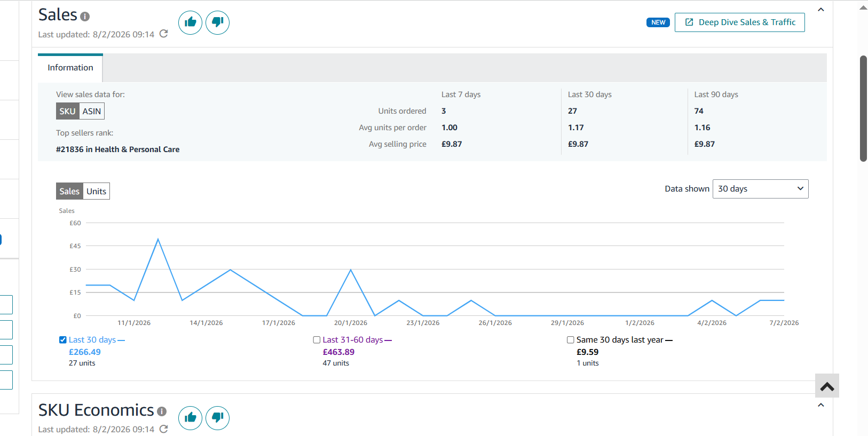Viewport: 868px width, 436px height.
Task: View sales data by ASIN
Action: (x=92, y=111)
